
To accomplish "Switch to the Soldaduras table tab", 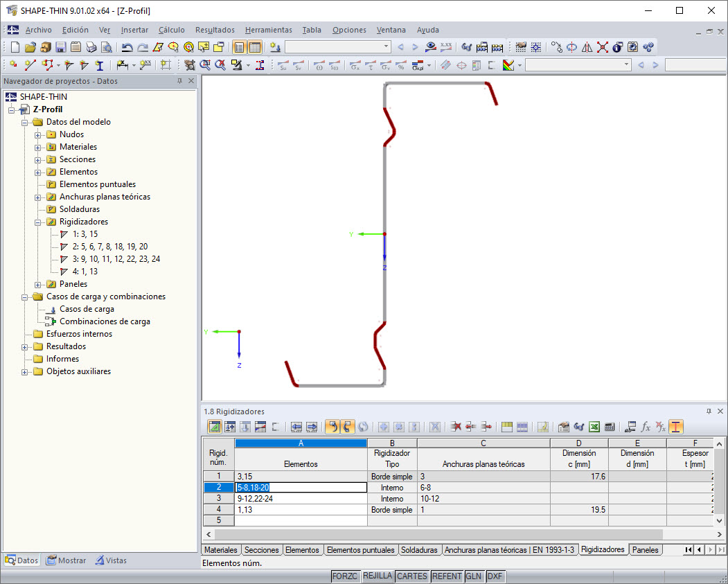I will (419, 550).
